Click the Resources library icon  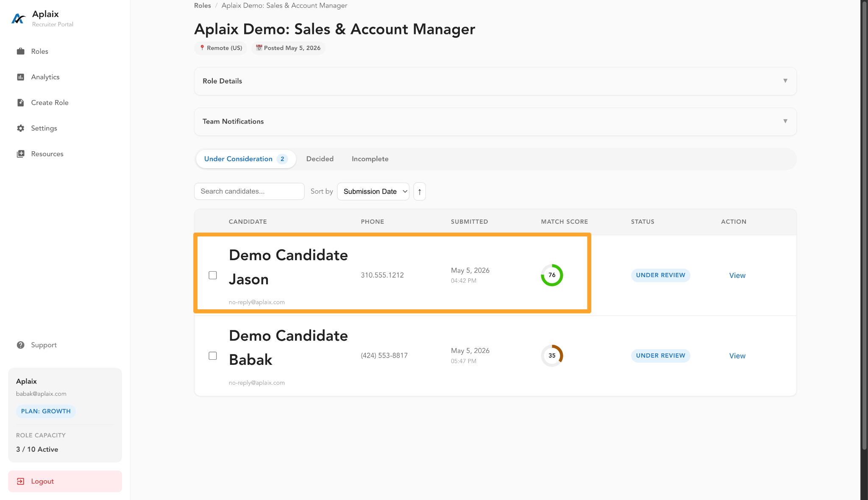tap(20, 154)
